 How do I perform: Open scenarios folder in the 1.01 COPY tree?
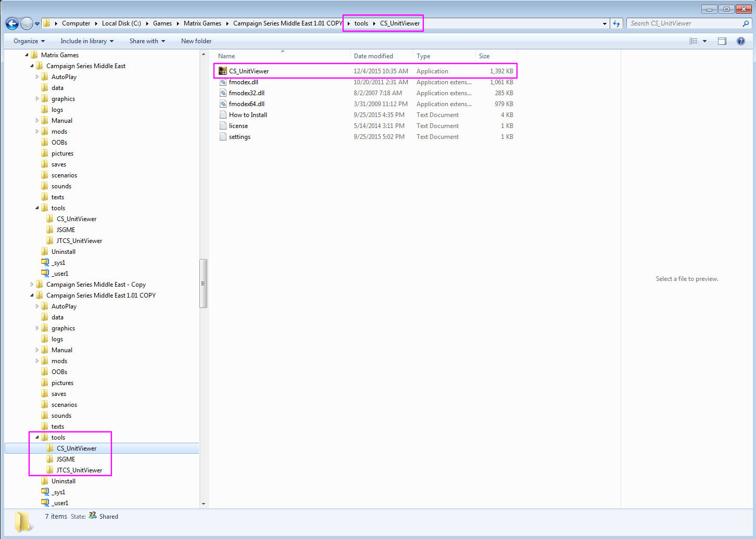click(64, 405)
